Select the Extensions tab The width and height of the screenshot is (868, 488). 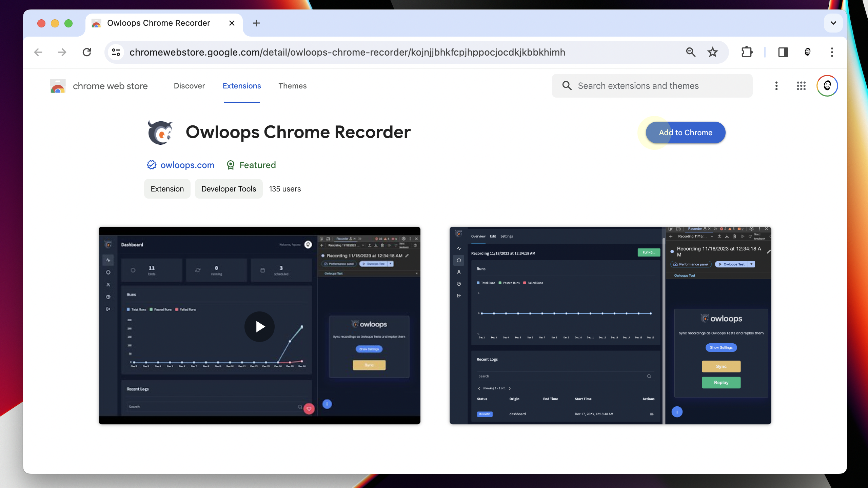tap(242, 86)
